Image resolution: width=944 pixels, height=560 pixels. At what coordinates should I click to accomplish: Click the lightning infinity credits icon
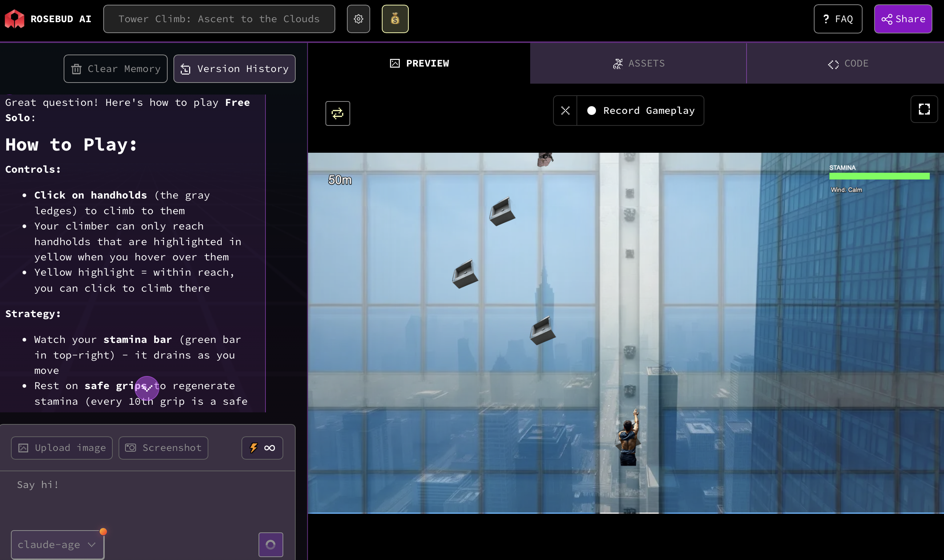(x=262, y=448)
